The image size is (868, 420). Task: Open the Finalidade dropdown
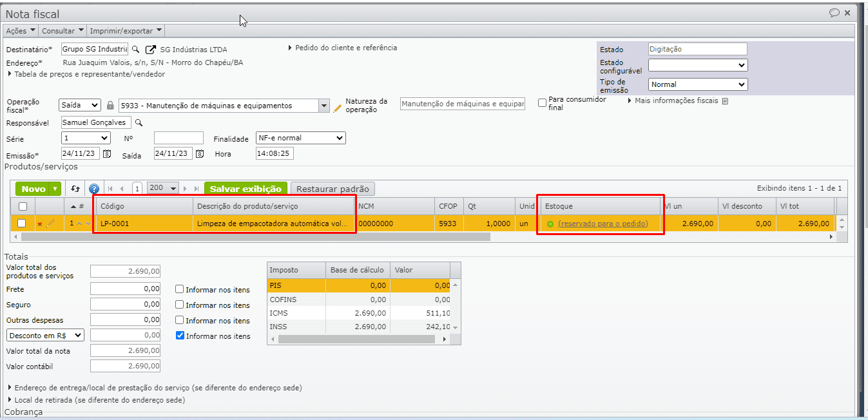click(300, 138)
